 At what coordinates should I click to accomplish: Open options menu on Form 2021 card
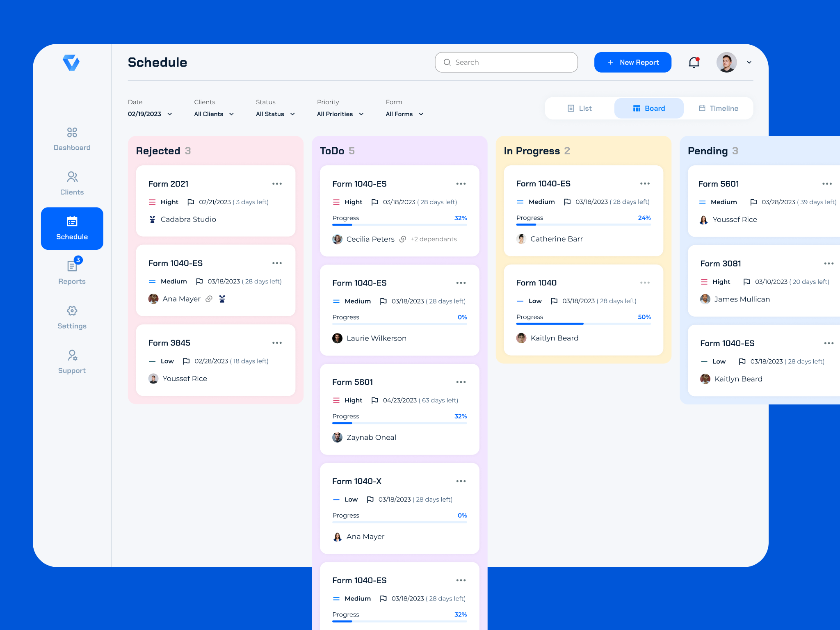pos(277,184)
